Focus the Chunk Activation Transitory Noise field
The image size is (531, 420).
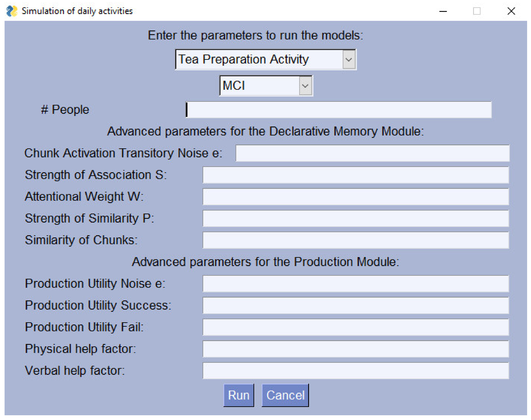click(x=372, y=153)
